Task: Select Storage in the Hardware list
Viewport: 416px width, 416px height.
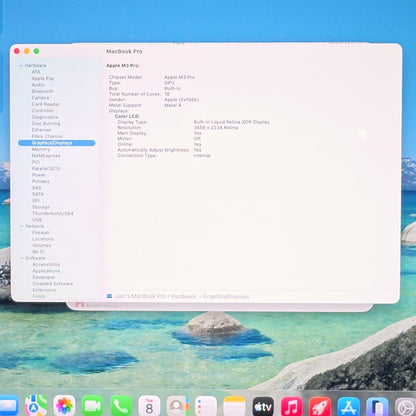Action: coord(41,207)
